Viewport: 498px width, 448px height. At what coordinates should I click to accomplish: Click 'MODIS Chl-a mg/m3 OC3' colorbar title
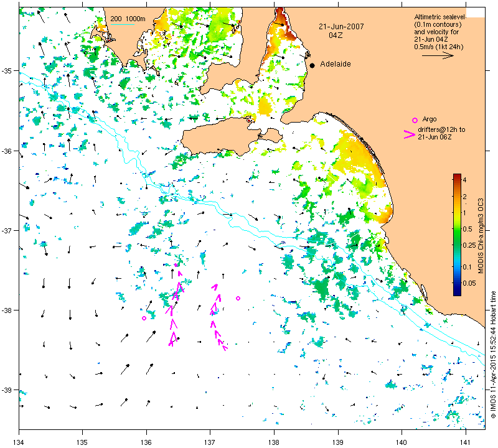tap(481, 236)
